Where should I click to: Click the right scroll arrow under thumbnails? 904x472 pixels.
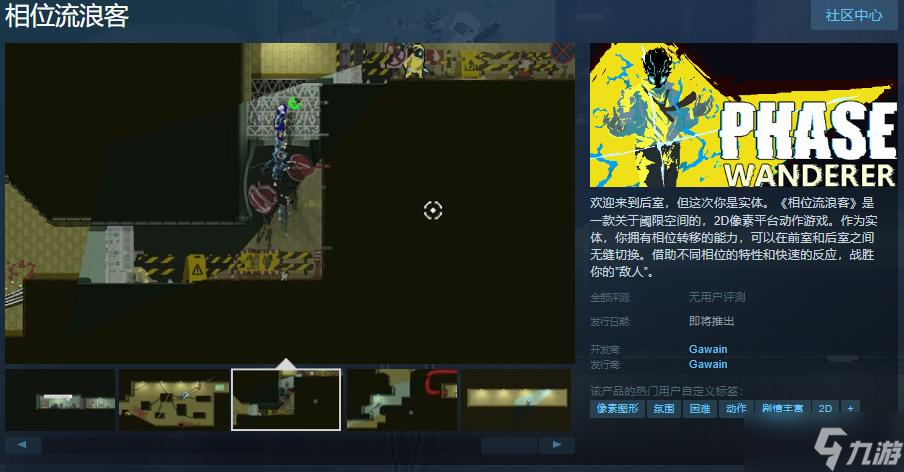click(557, 444)
